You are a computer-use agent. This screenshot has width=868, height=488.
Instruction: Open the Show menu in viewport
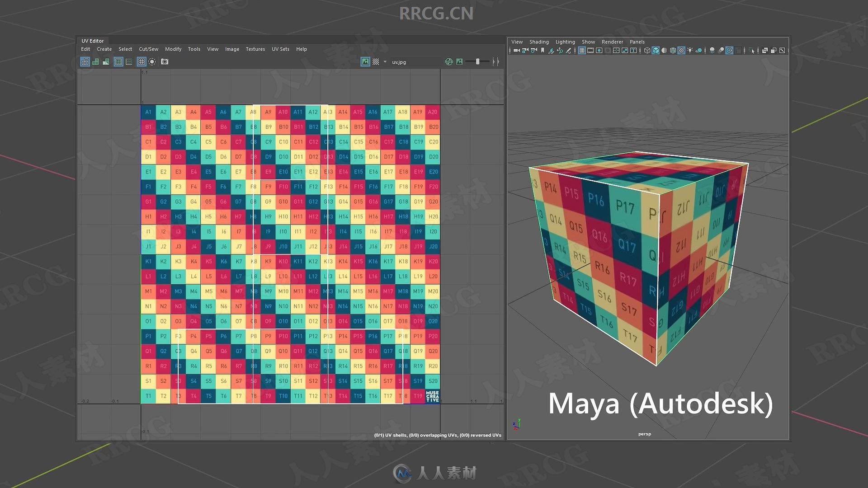point(588,42)
